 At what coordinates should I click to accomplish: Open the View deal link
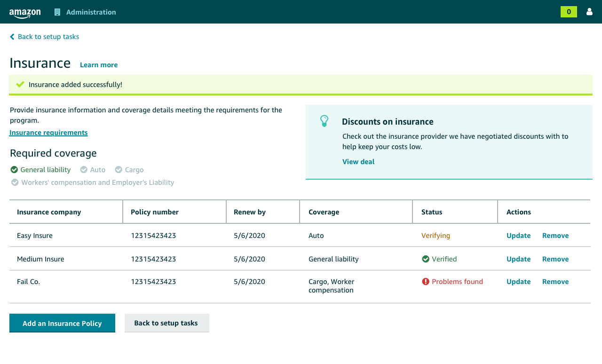(358, 162)
